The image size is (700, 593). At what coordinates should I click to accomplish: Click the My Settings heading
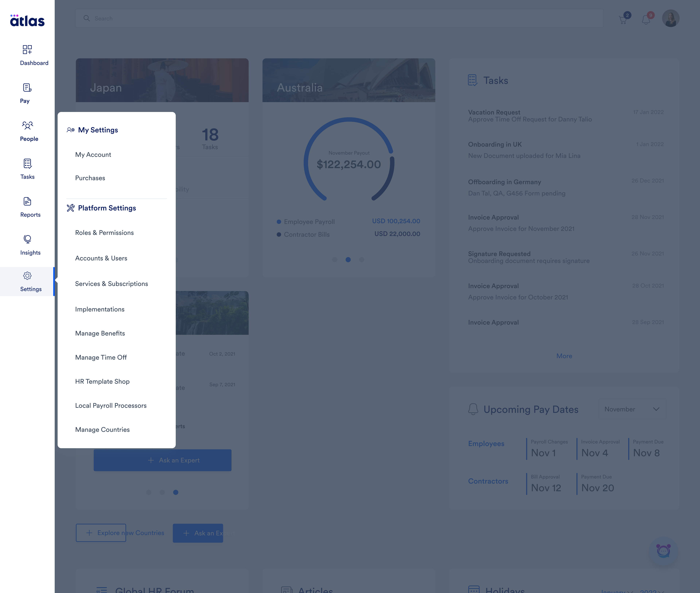tap(98, 130)
